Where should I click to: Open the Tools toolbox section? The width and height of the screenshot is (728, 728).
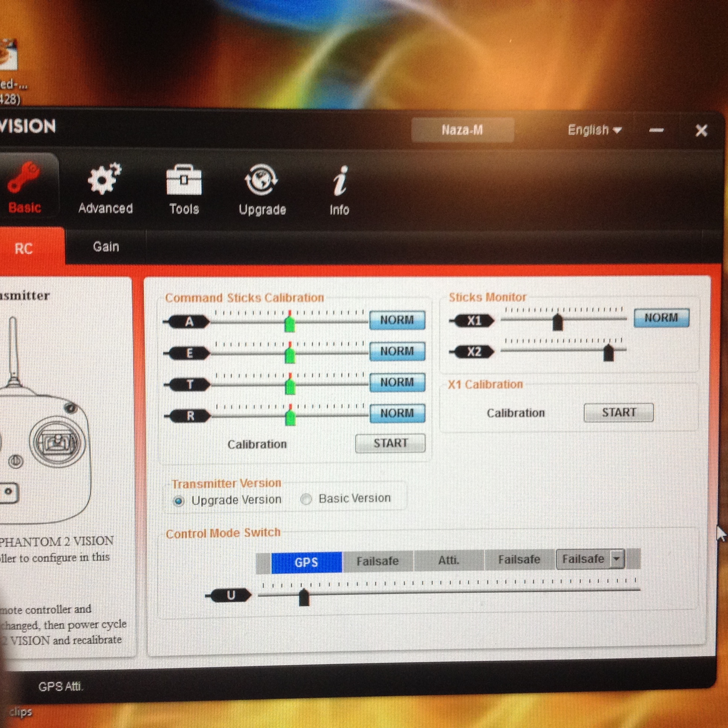coord(184,190)
